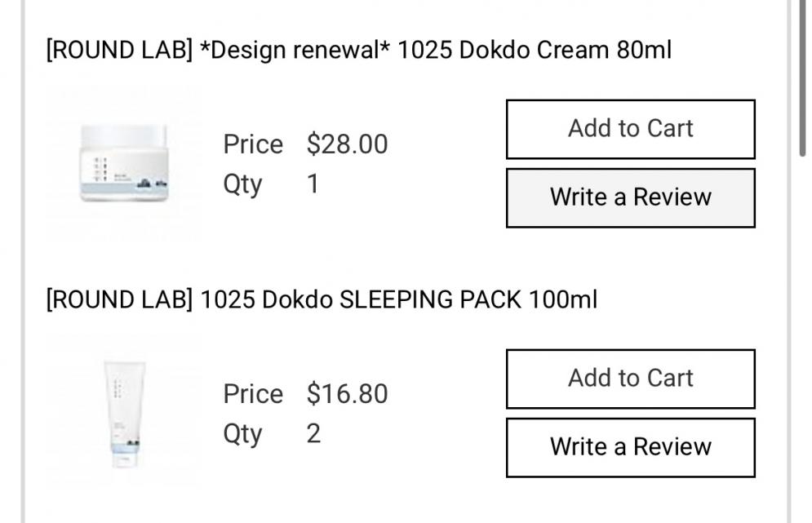Click the *Design renewal* text in the title
Image resolution: width=812 pixels, height=523 pixels.
[295, 50]
